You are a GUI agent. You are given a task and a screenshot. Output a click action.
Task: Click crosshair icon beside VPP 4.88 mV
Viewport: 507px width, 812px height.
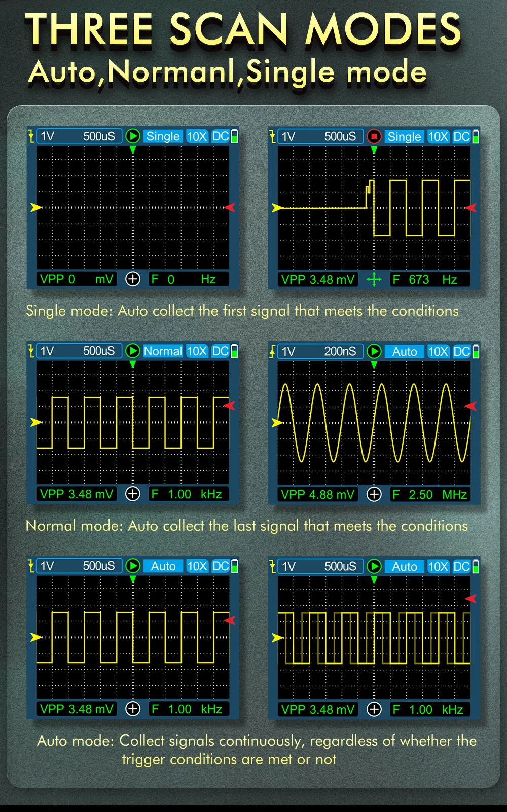(374, 494)
